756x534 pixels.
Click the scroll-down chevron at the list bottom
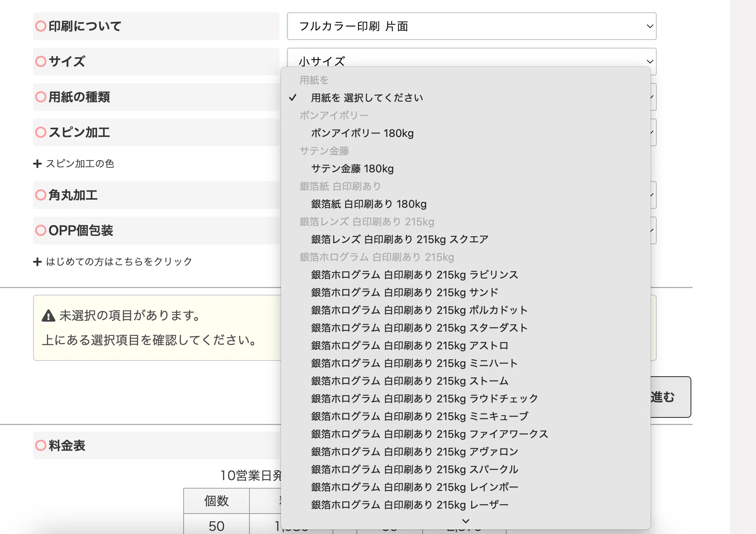[x=466, y=521]
